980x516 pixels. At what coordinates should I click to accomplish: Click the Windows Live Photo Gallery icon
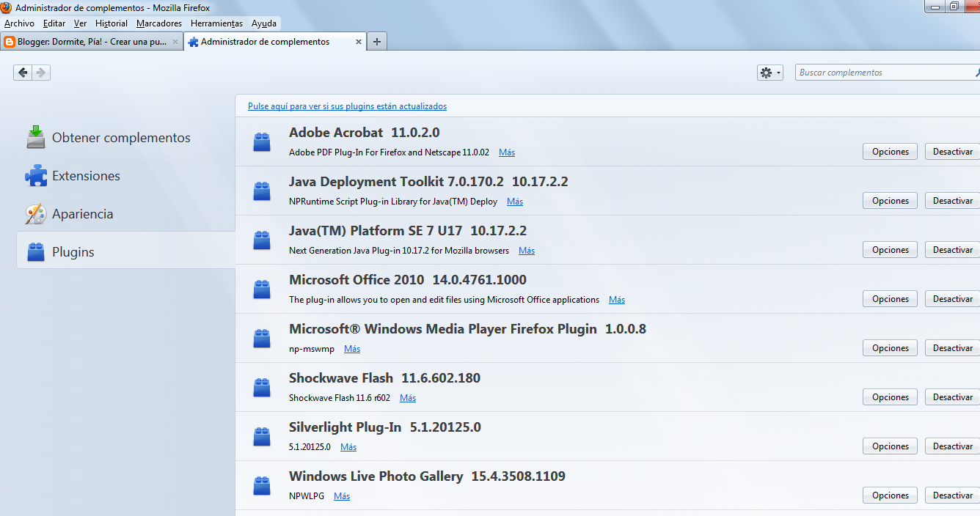(262, 485)
